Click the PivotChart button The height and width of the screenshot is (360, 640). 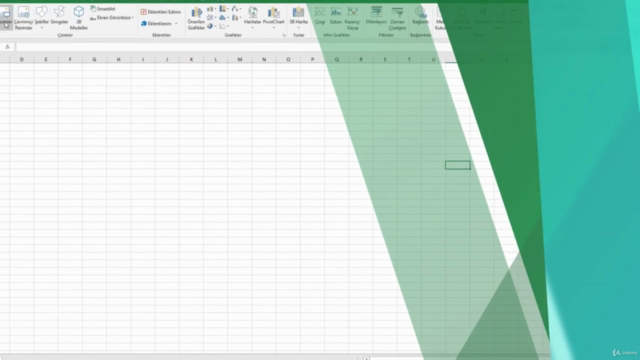pos(273,18)
